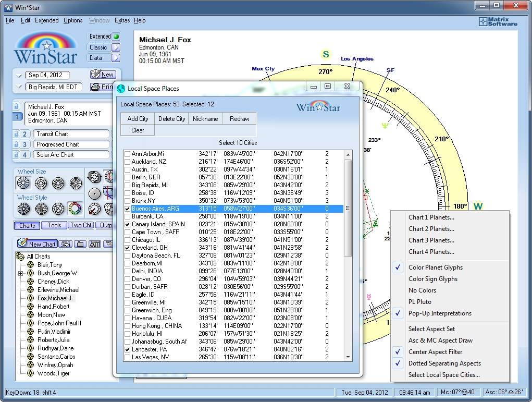The width and height of the screenshot is (532, 402).
Task: Select the Hong Kong, CHINA row text
Action: 156,325
